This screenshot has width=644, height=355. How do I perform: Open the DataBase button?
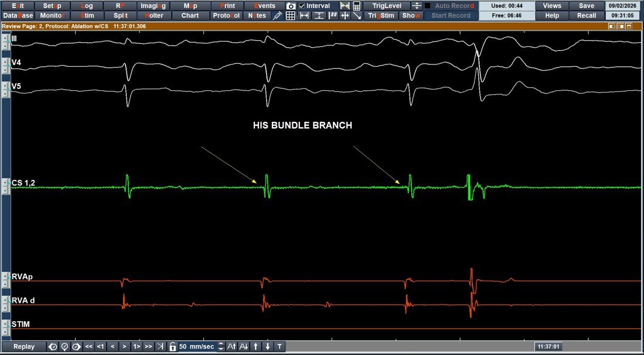(x=17, y=16)
